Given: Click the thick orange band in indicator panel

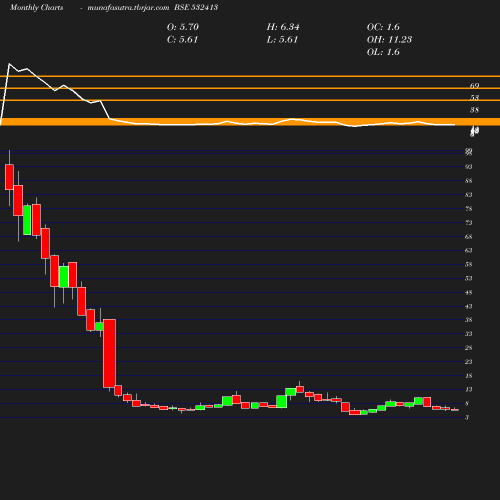Looking at the screenshot, I should click(250, 122).
